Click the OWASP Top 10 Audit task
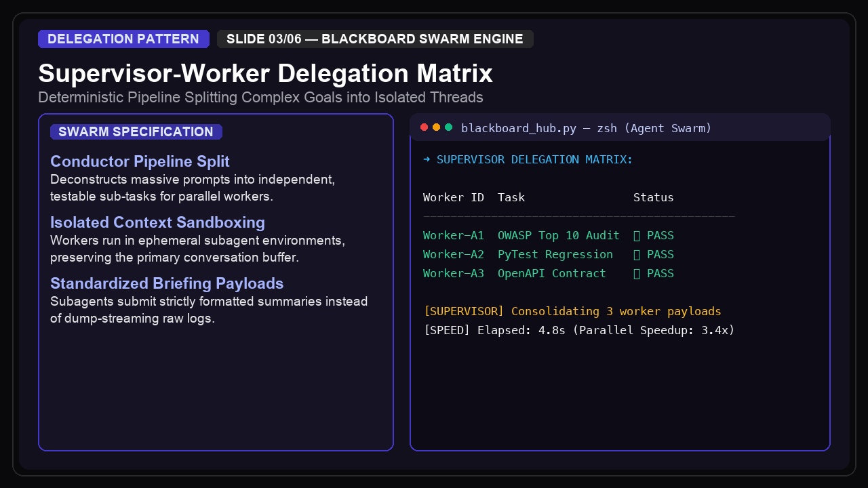This screenshot has height=488, width=868. coord(559,236)
